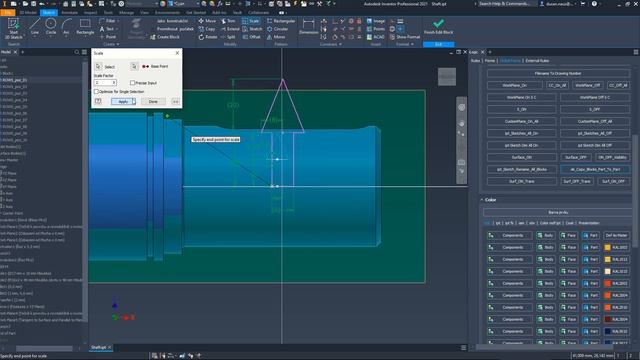Activate the Stretch tool
640x360 pixels.
252,29
